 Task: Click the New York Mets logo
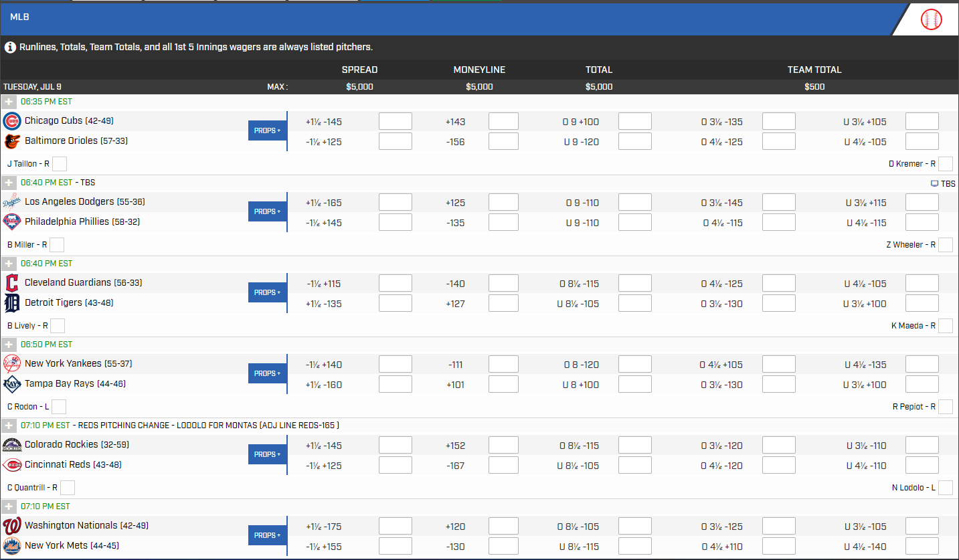(12, 546)
